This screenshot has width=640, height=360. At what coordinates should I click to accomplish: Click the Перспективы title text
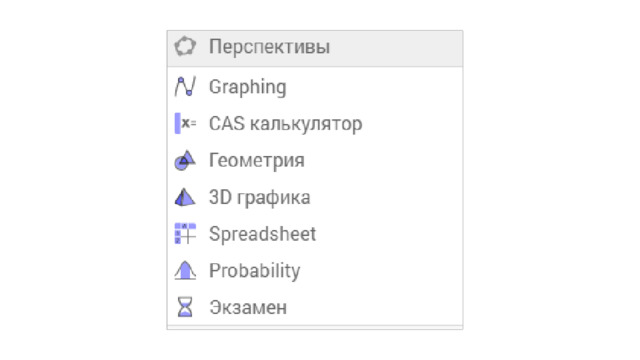[269, 47]
